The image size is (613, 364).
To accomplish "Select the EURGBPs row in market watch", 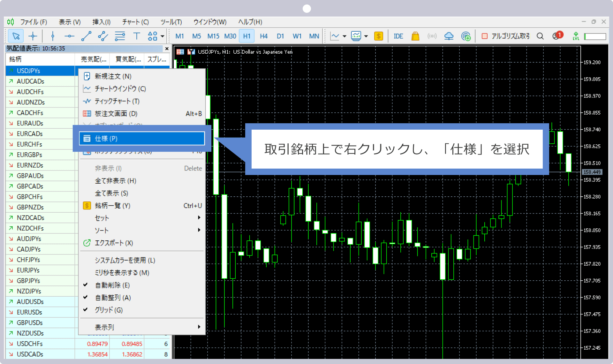I will pos(41,155).
